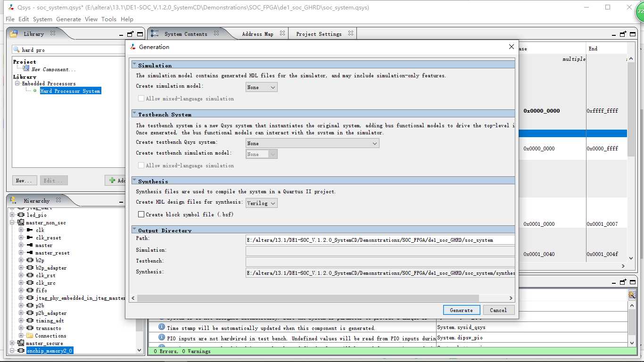Screen dimensions: 644x362
Task: Detach the Library panel
Action: (131, 34)
